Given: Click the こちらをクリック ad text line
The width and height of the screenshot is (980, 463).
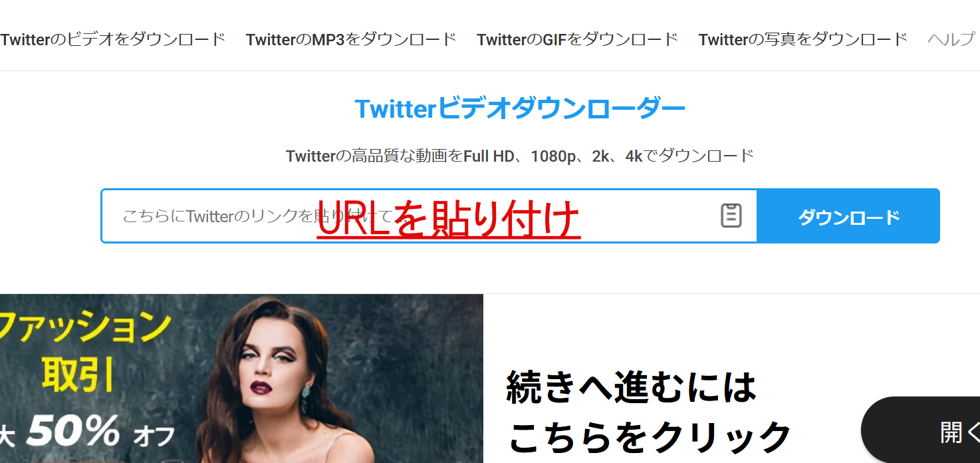Looking at the screenshot, I should click(x=650, y=436).
